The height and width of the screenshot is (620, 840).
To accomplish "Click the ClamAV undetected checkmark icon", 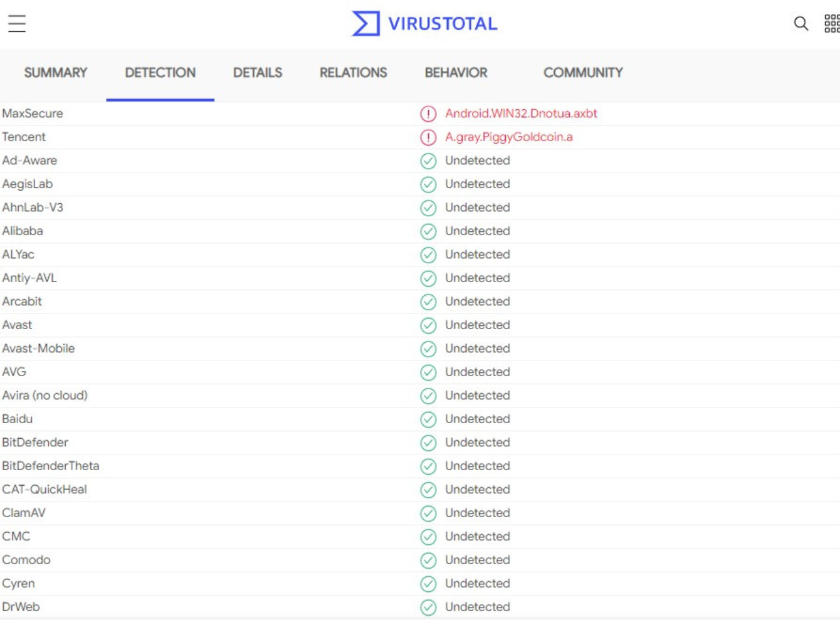I will pos(428,513).
